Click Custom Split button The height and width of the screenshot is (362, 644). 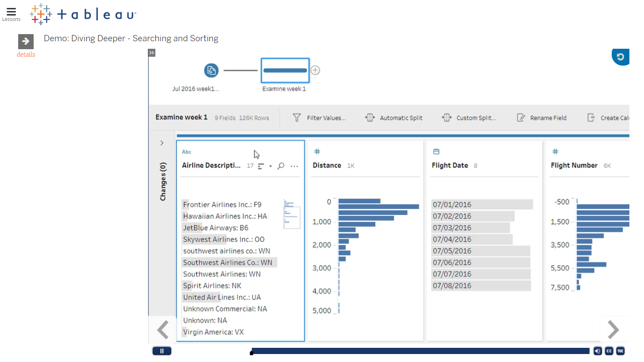[x=469, y=118]
